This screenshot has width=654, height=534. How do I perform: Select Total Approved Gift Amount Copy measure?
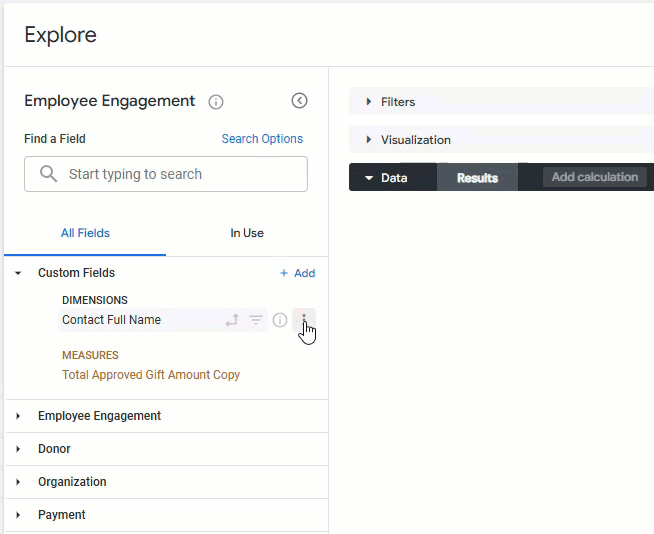(x=151, y=375)
